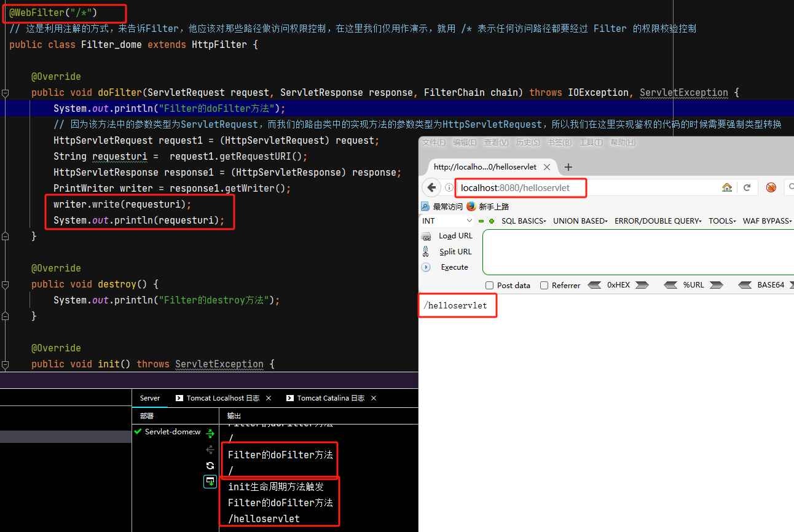
Task: Click the BASE64 label button
Action: pyautogui.click(x=771, y=285)
